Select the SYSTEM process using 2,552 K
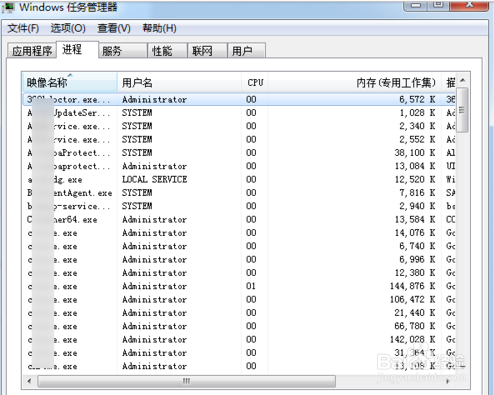Image resolution: width=494 pixels, height=395 pixels. click(x=239, y=139)
